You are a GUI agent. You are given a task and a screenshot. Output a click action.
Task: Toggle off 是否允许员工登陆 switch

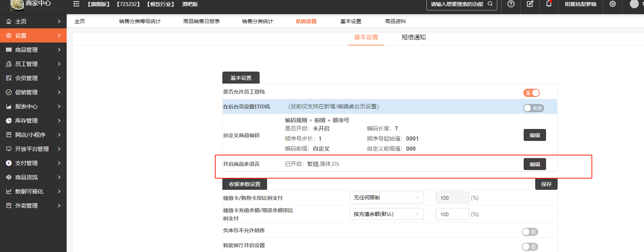pos(532,93)
